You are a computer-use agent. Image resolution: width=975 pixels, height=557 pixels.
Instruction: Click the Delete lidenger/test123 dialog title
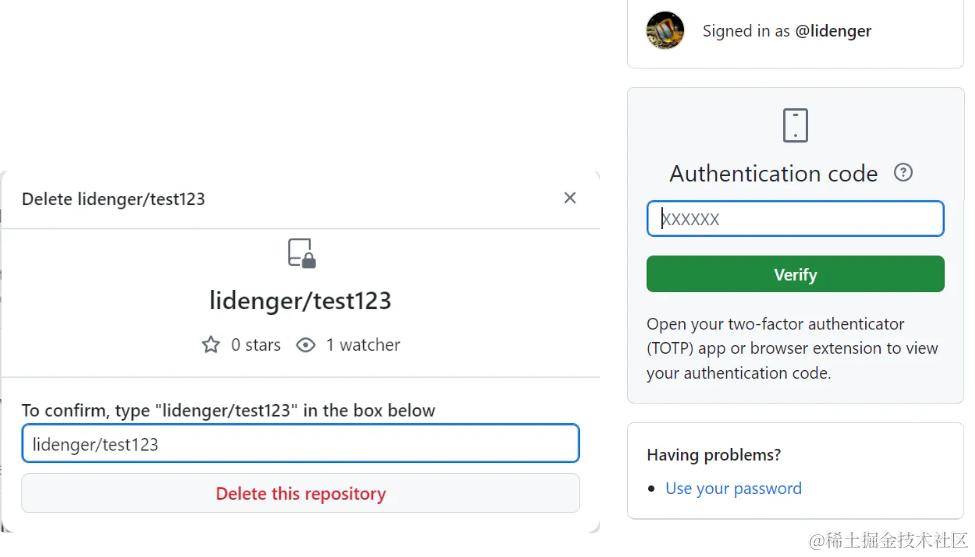point(113,199)
